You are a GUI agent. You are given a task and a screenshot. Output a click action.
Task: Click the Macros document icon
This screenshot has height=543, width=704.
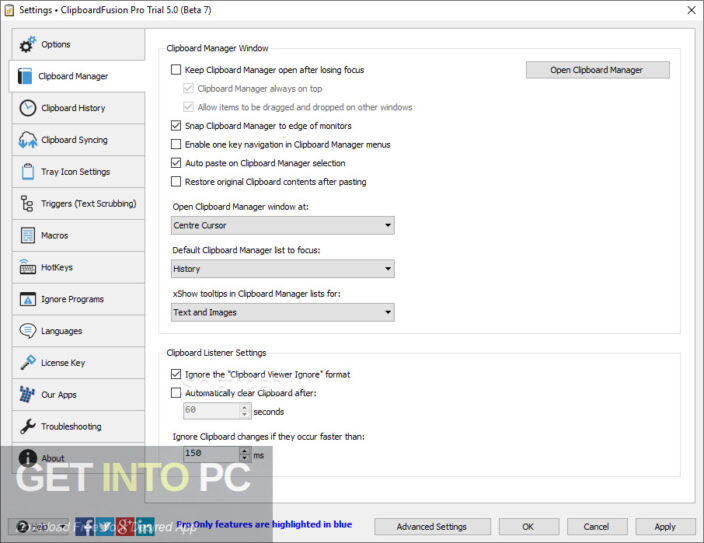27,235
